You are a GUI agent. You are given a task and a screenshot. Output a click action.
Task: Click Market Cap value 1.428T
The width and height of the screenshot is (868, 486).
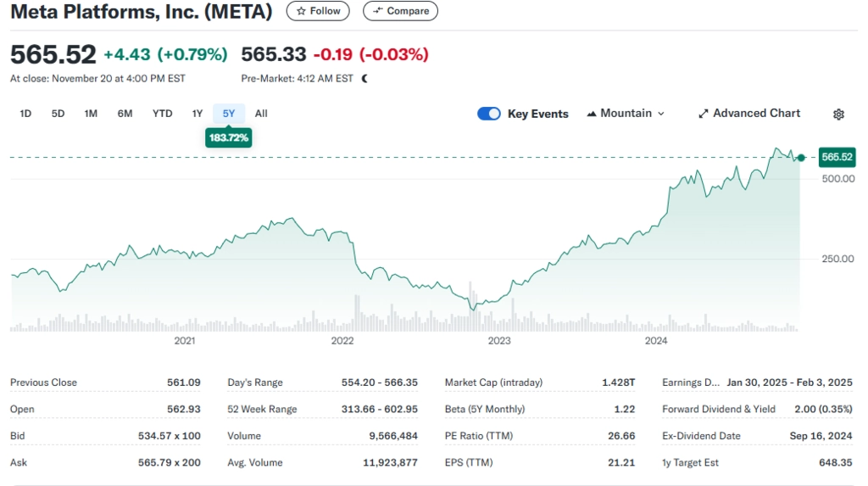click(619, 383)
